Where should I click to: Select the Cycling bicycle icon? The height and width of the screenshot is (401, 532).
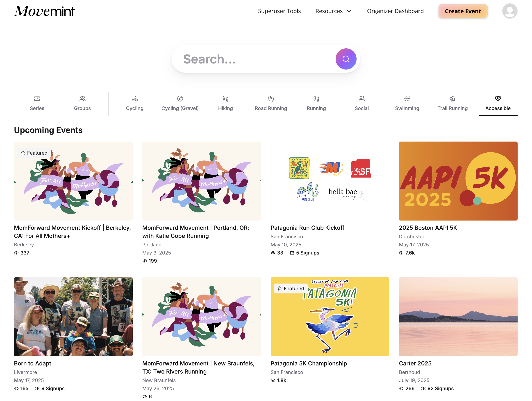[x=134, y=99]
